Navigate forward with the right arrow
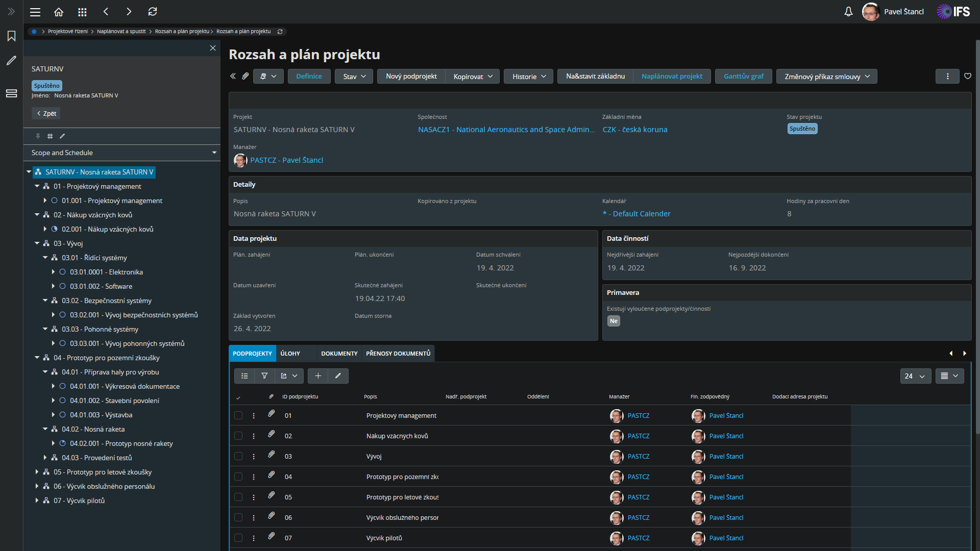 [x=129, y=12]
